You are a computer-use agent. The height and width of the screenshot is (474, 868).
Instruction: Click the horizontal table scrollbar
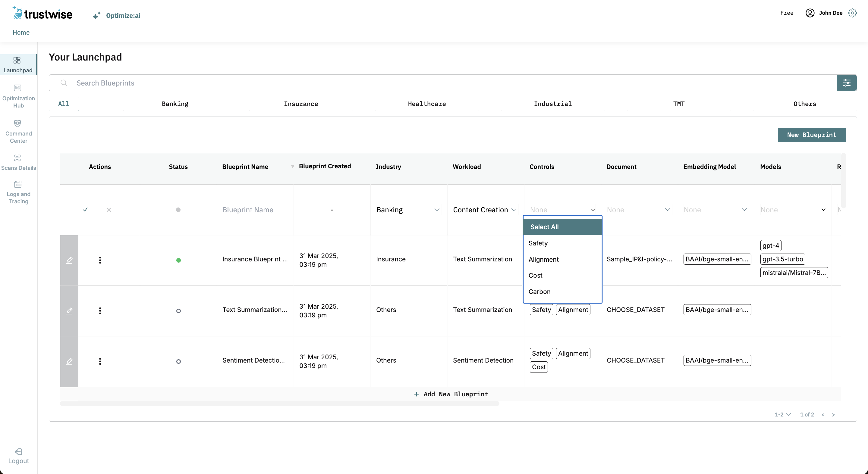point(279,403)
